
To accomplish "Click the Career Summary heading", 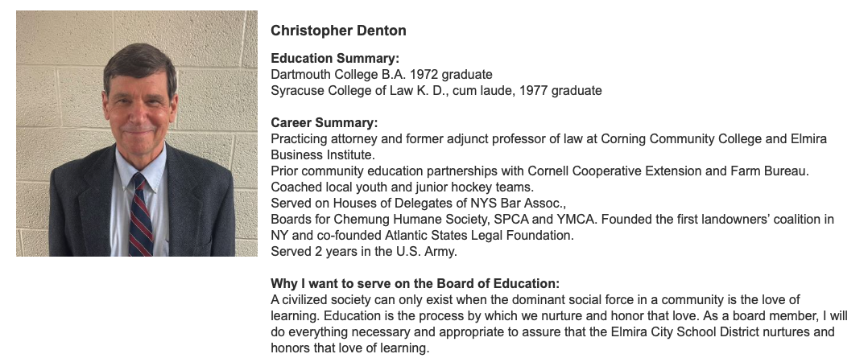I will [x=324, y=122].
